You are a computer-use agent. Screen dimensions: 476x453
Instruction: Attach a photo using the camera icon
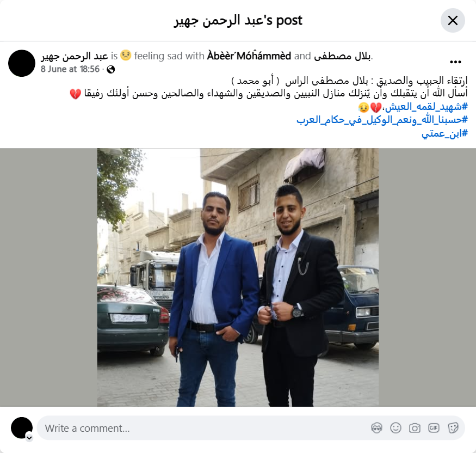(x=415, y=428)
